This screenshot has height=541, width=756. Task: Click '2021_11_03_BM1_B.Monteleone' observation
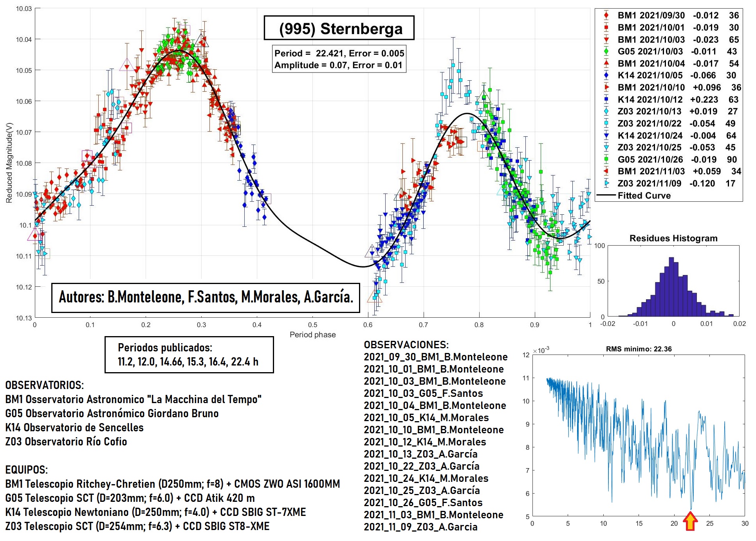coord(433,515)
